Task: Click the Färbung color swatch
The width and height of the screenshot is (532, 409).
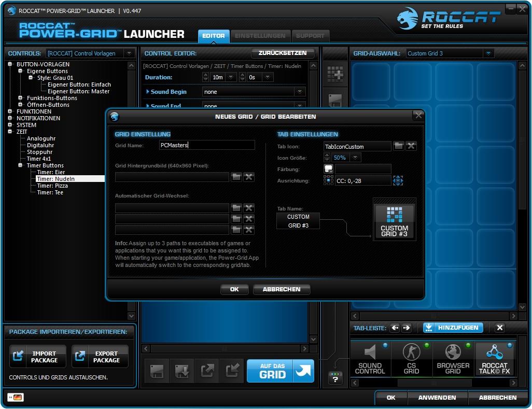Action: tap(328, 169)
